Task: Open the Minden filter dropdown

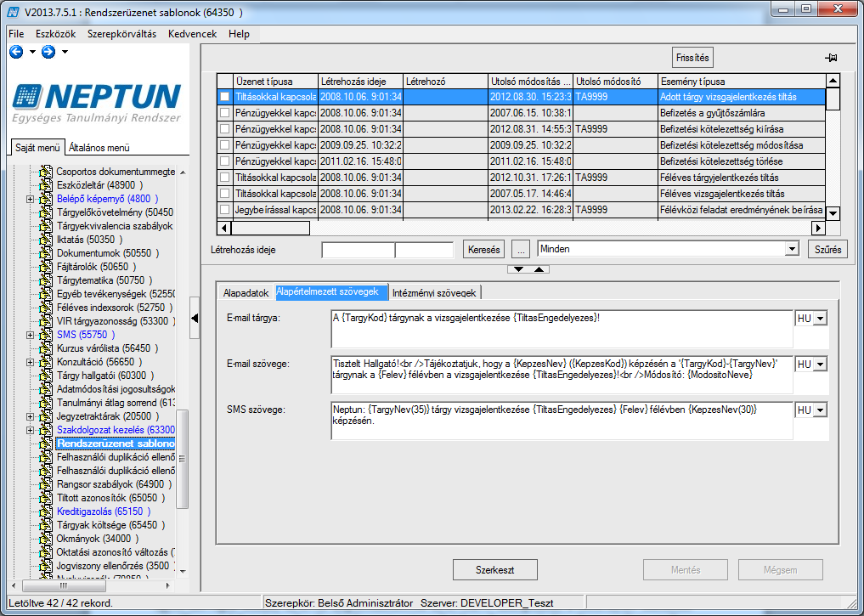Action: [792, 249]
